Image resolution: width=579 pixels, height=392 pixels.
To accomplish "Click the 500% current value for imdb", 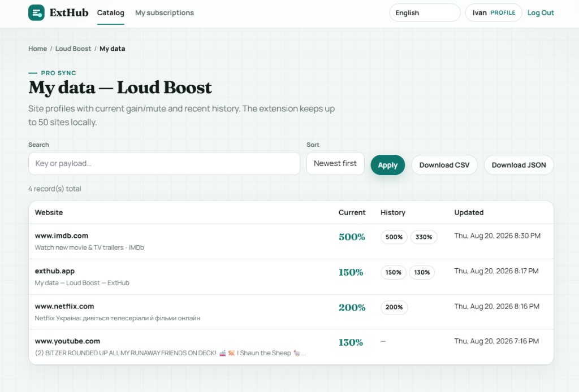I will click(352, 237).
